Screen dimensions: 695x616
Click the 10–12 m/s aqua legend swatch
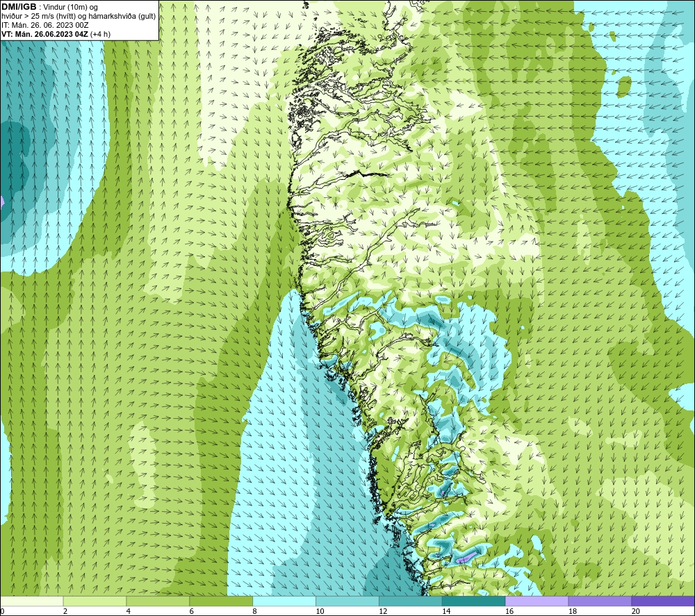coord(347,601)
